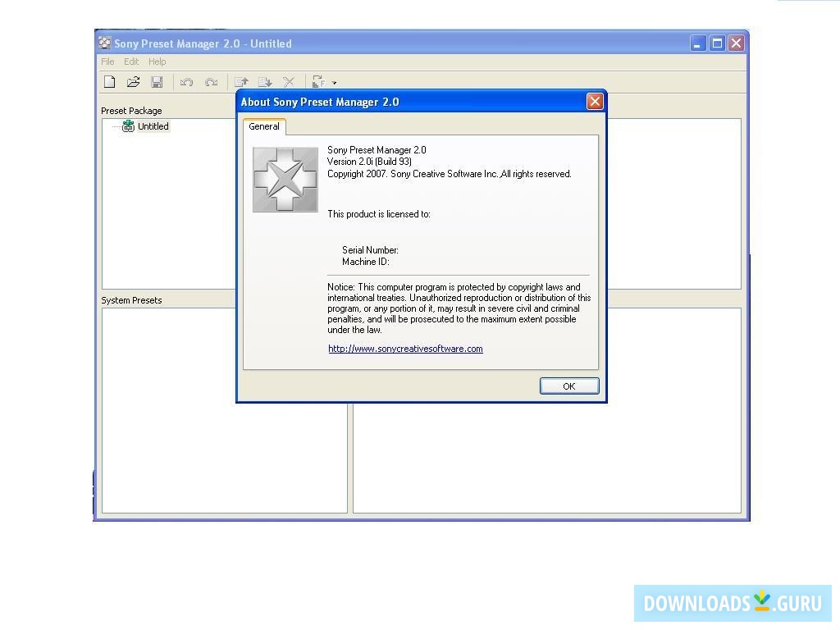This screenshot has width=840, height=630.
Task: Open the Edit menu
Action: pos(130,61)
